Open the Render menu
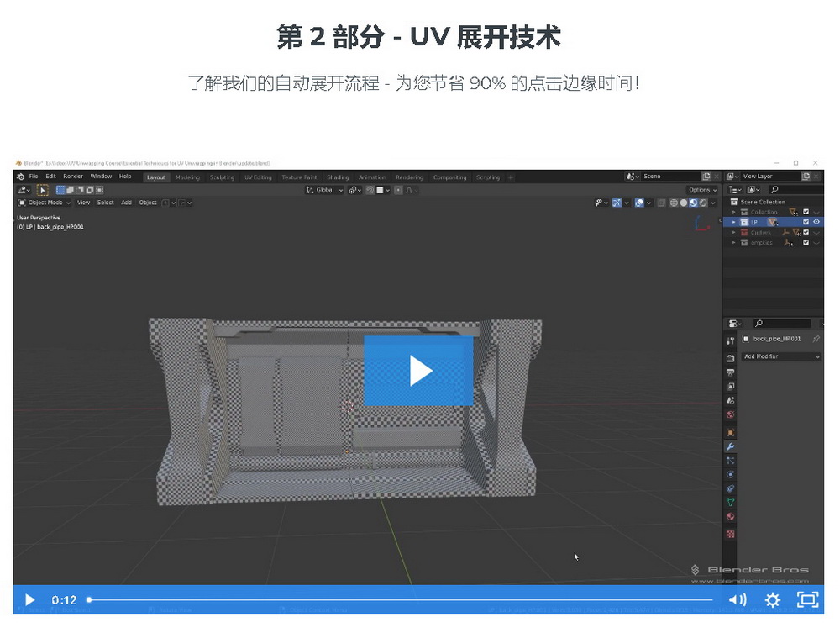 [x=73, y=177]
